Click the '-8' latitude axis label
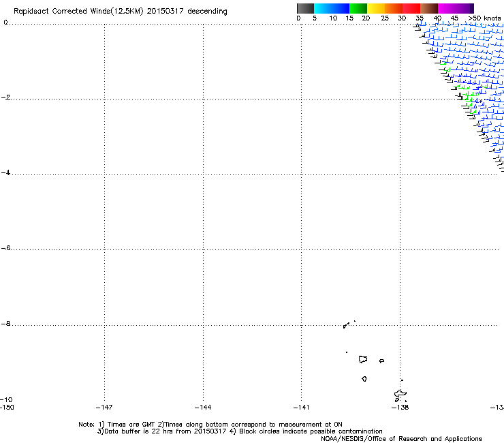The height and width of the screenshot is (443, 504). (5, 323)
